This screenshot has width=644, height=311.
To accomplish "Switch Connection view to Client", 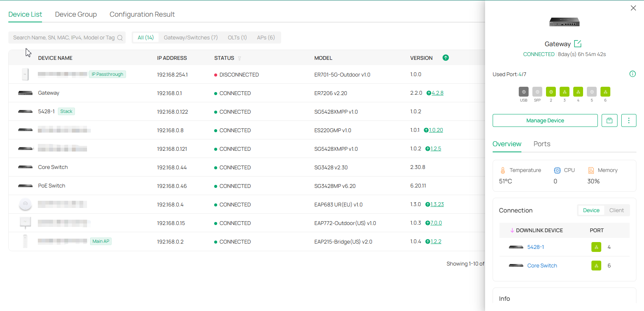I will (x=616, y=210).
